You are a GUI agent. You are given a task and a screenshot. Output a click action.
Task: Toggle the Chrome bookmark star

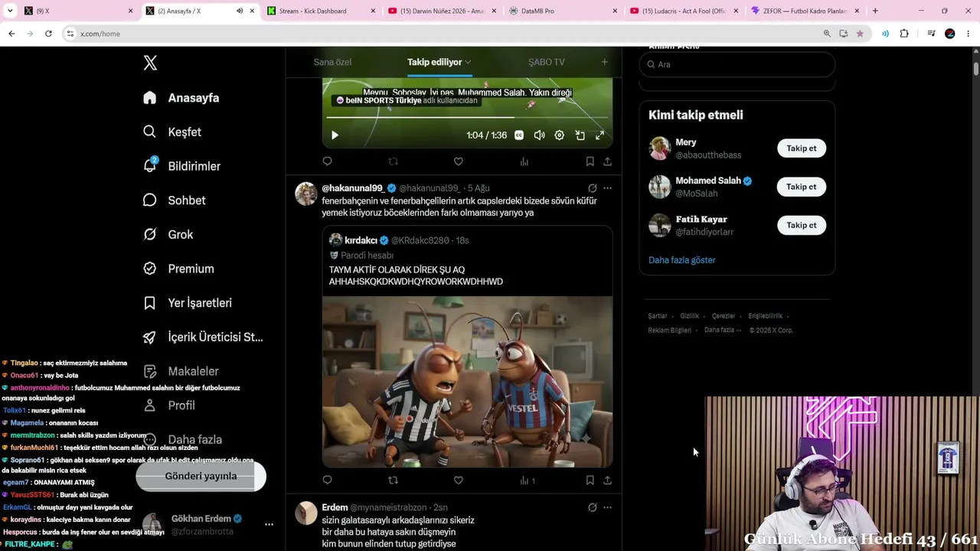coord(860,34)
